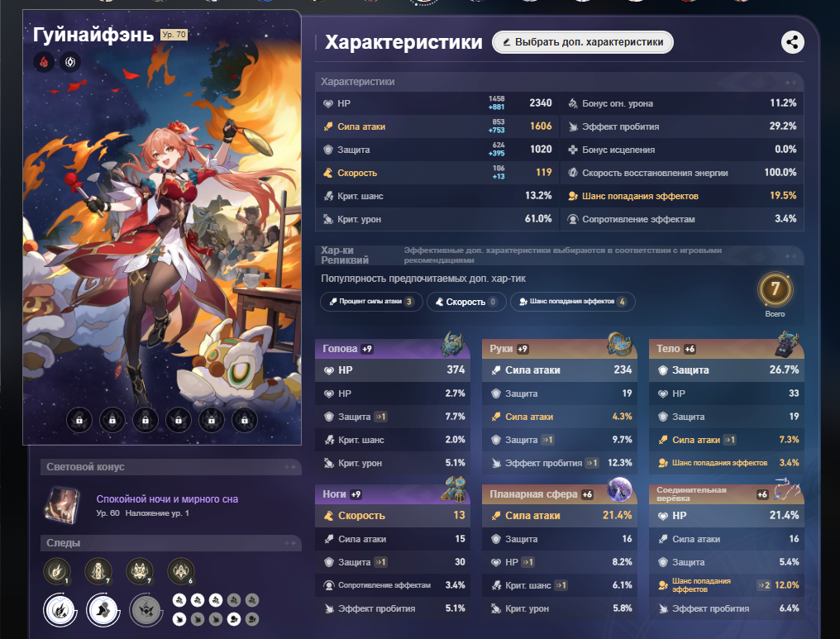Click the first locked eidolon icon
Image resolution: width=840 pixels, height=639 pixels.
[79, 420]
